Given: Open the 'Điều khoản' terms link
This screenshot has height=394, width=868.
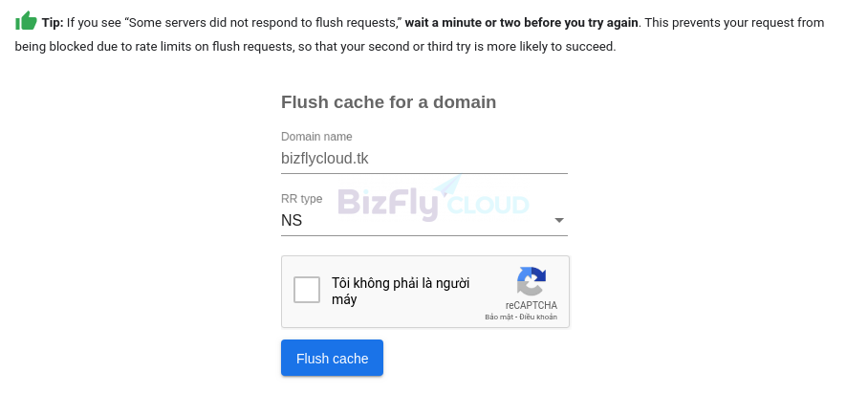Looking at the screenshot, I should (x=537, y=317).
